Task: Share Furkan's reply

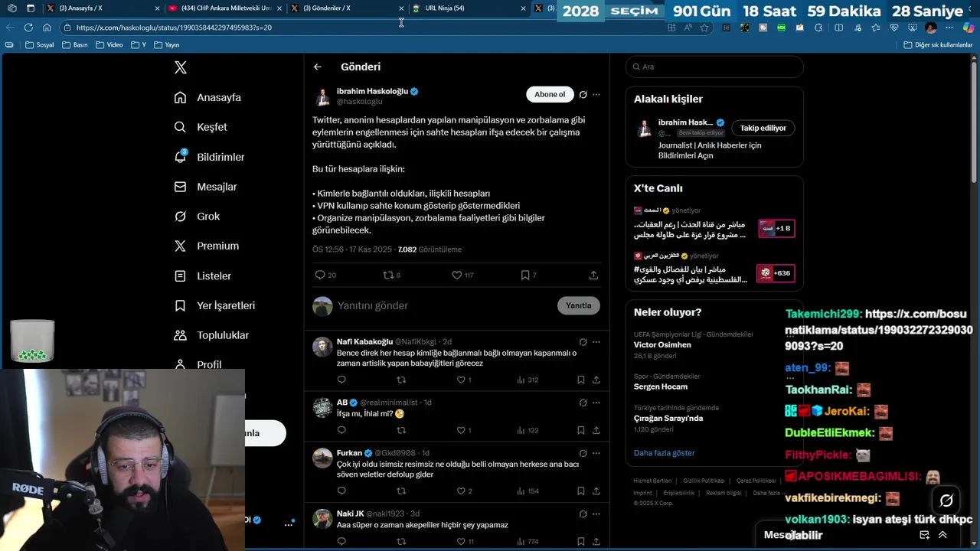Action: click(x=596, y=491)
